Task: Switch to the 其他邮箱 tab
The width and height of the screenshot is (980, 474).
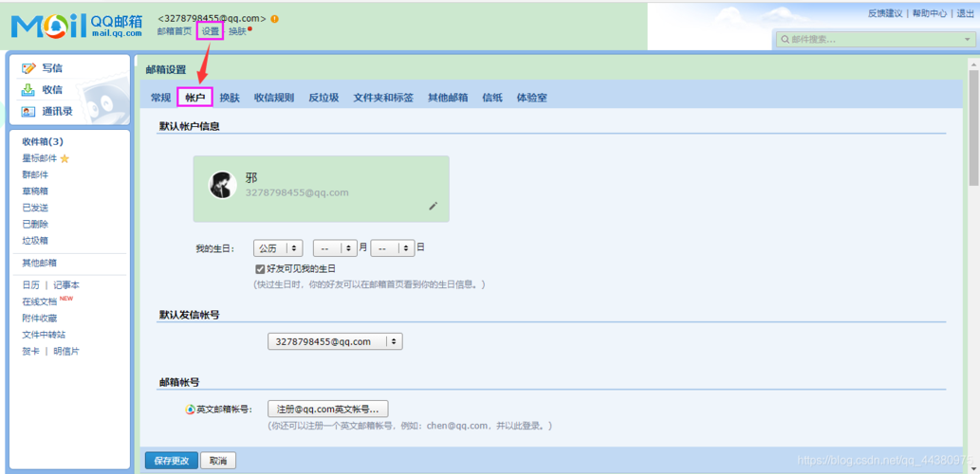Action: [448, 98]
